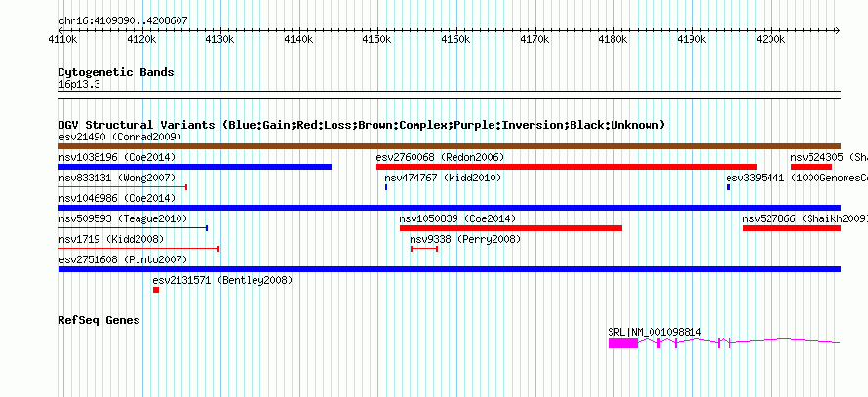Select the blue nsv1038196 Coe2014 gain bar
Viewport: 868px width, 397px height.
click(195, 167)
